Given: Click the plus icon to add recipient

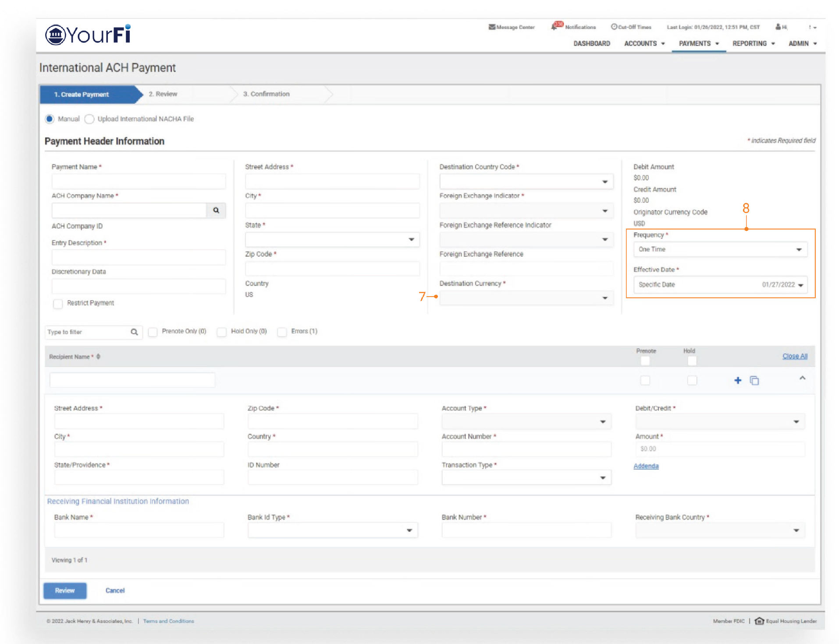Looking at the screenshot, I should (x=737, y=380).
